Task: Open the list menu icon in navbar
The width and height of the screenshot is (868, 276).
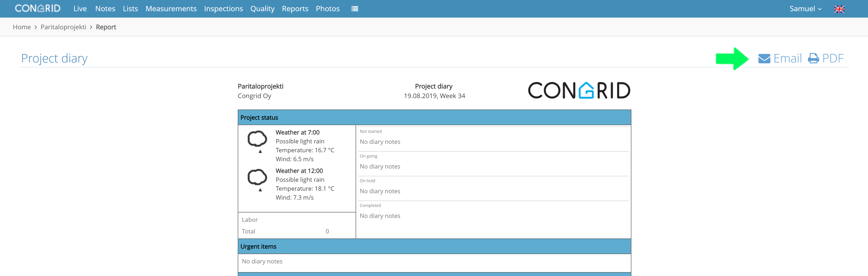Action: 354,9
